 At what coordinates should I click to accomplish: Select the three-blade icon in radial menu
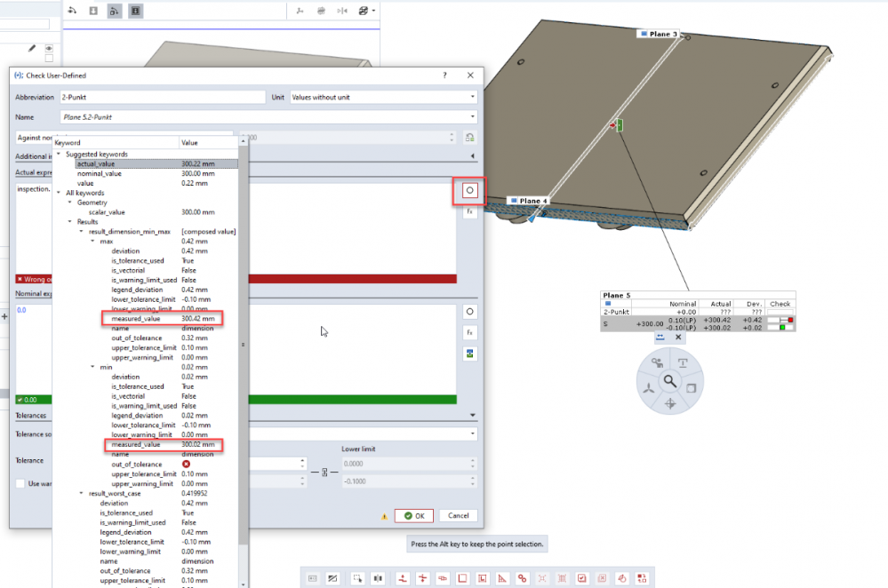tap(648, 387)
